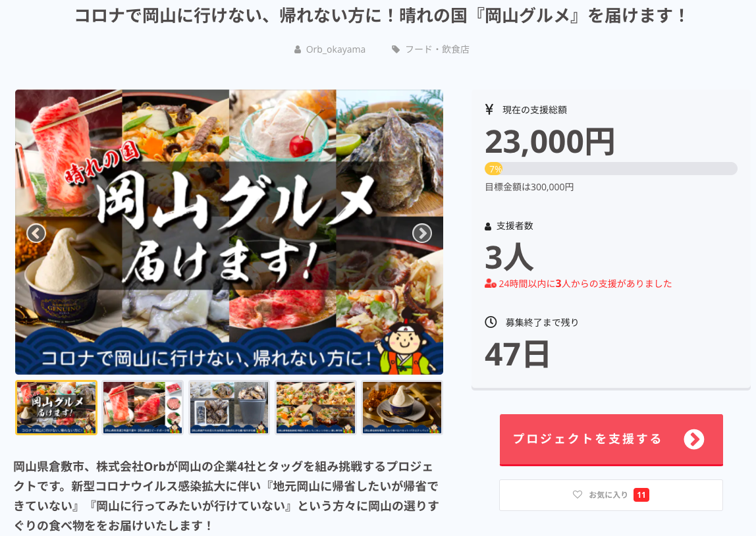The width and height of the screenshot is (756, 536).
Task: Click the clock icon near 募集終了まで残り
Action: [x=491, y=322]
